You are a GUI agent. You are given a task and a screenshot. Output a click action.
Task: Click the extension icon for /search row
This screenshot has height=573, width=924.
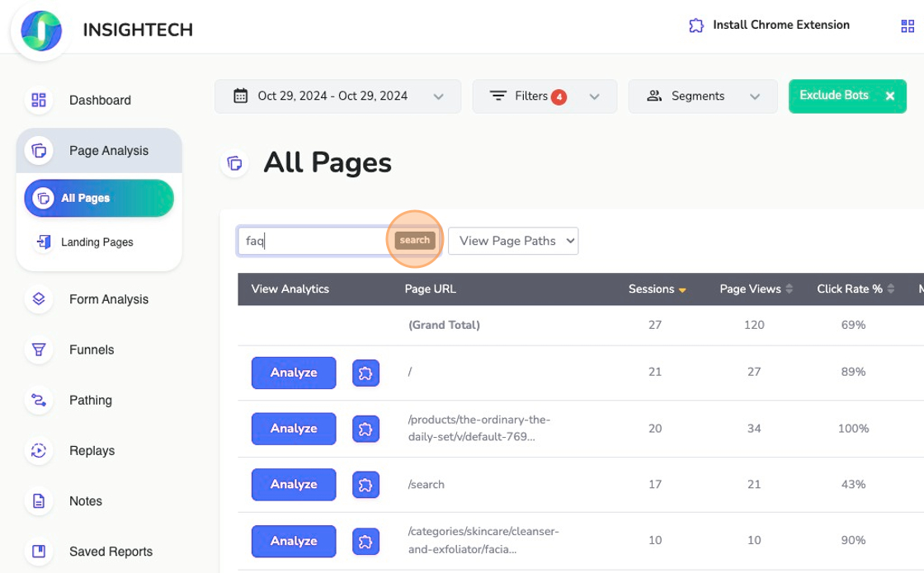(x=365, y=485)
